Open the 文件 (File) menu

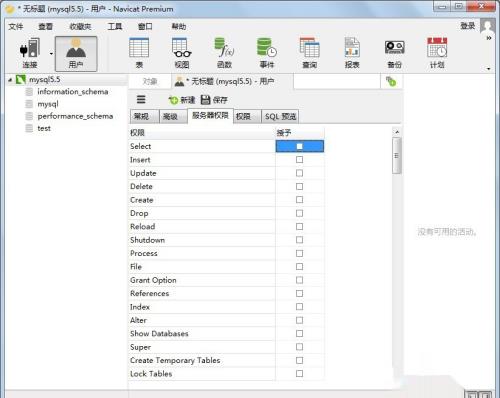pos(16,26)
